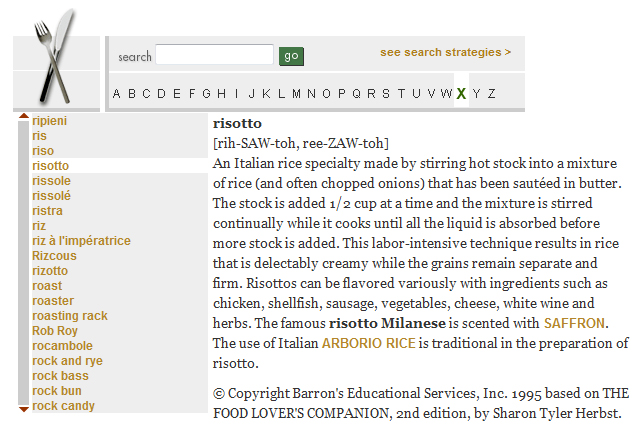Viewport: 642px width, 430px height.
Task: Open the riz à l'impératrice entry
Action: [x=81, y=241]
